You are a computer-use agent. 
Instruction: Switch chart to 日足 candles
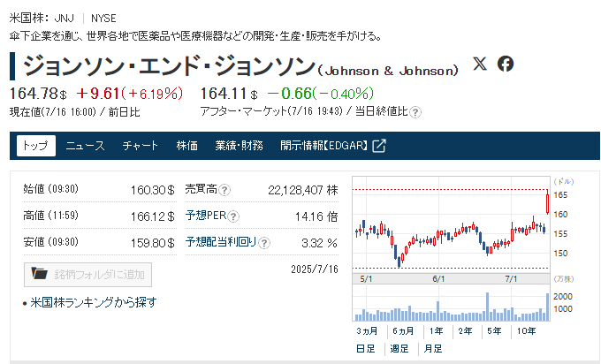pyautogui.click(x=366, y=349)
